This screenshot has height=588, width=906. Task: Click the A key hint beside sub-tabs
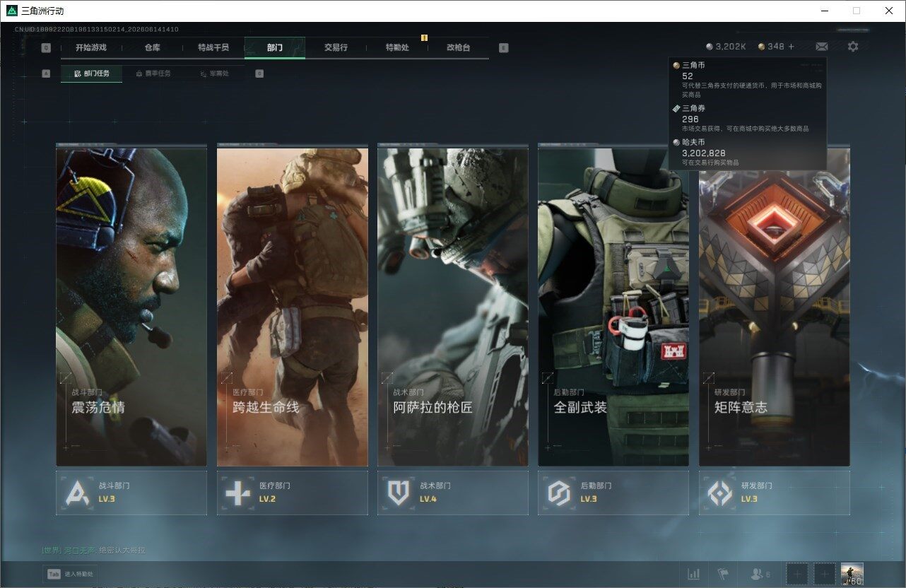tap(46, 73)
